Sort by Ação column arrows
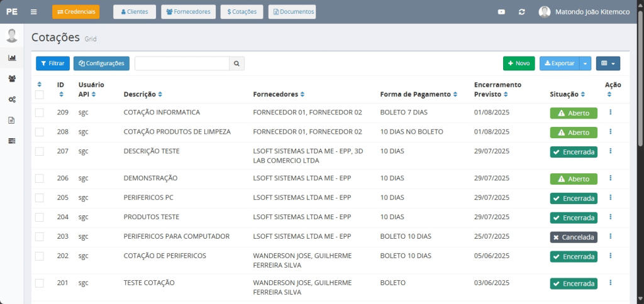The image size is (644, 304). pos(609,94)
